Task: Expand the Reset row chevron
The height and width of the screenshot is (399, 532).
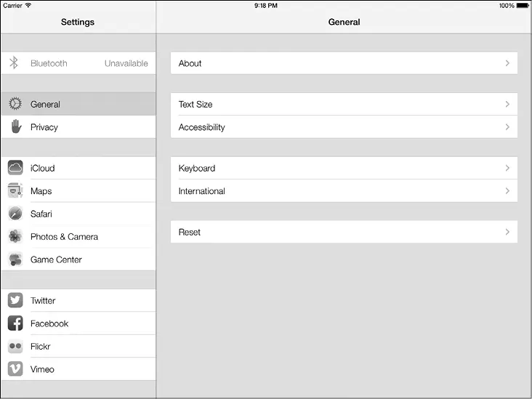Action: click(507, 233)
